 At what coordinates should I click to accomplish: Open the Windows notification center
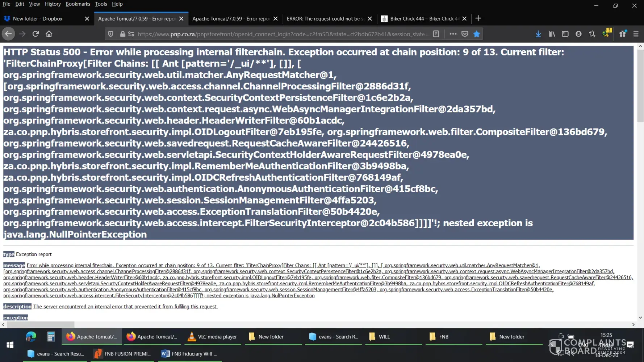(630, 345)
